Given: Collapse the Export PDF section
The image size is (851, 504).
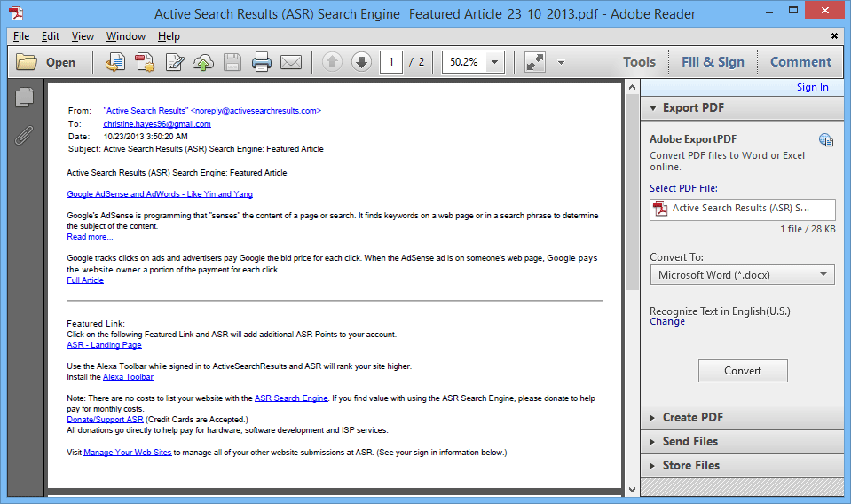Looking at the screenshot, I should point(653,107).
